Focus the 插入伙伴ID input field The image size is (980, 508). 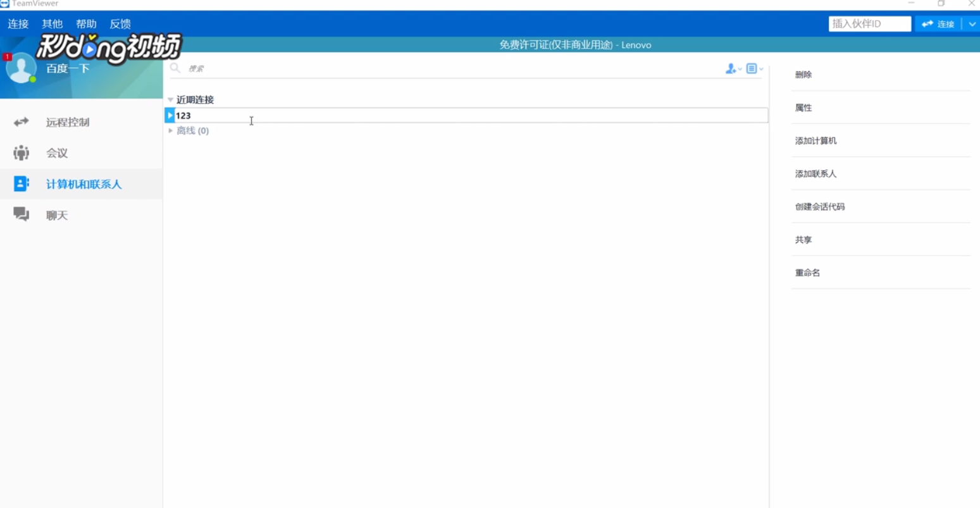[x=869, y=24]
